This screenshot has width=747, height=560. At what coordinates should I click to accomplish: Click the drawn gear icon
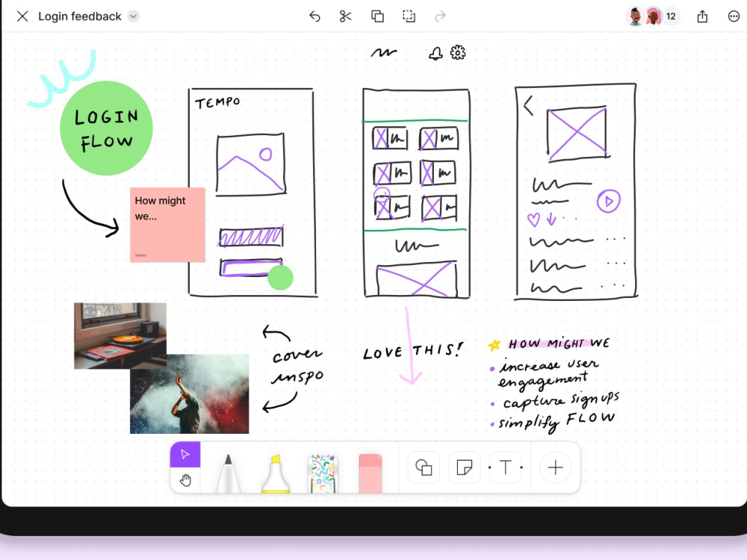(458, 52)
